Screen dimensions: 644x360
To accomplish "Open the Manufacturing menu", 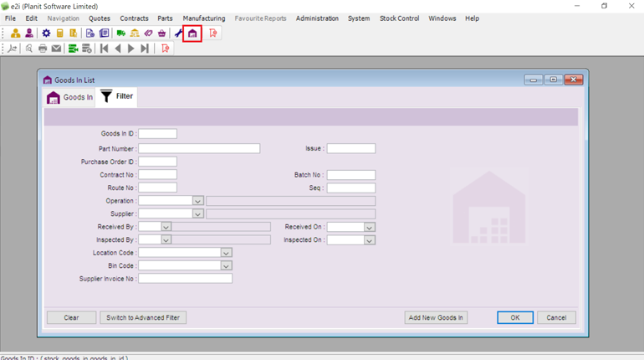I will [x=204, y=18].
